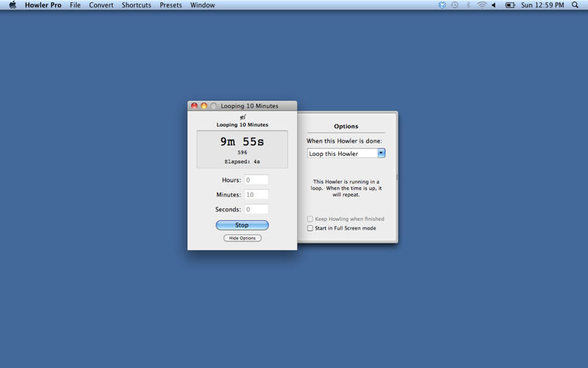This screenshot has height=368, width=588.
Task: Click the Bluetooth menu bar icon
Action: click(x=468, y=5)
